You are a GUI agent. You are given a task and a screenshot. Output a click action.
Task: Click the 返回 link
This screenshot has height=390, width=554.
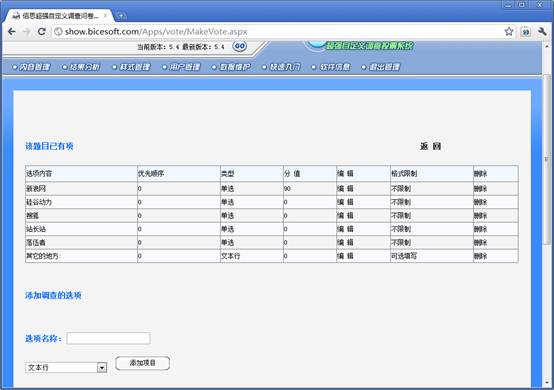430,146
